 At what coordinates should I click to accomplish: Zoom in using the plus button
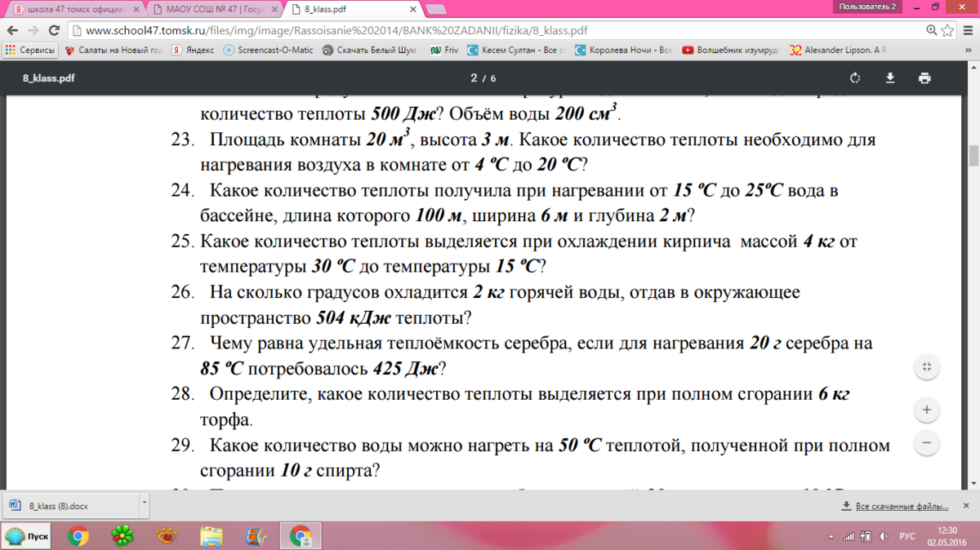pos(926,410)
